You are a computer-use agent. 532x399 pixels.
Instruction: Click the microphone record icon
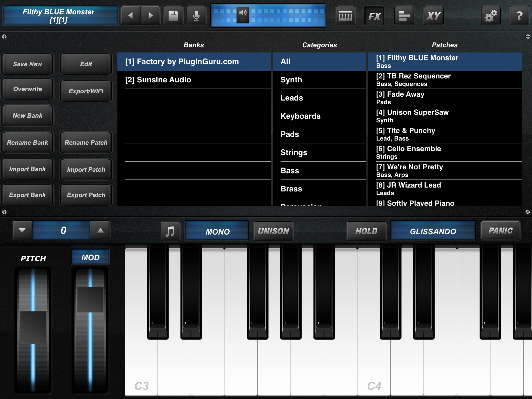[196, 16]
